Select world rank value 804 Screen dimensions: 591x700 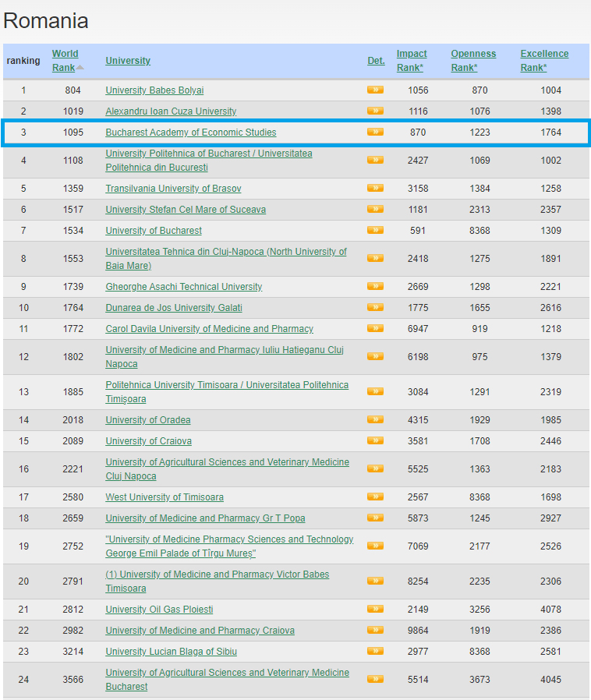(73, 90)
